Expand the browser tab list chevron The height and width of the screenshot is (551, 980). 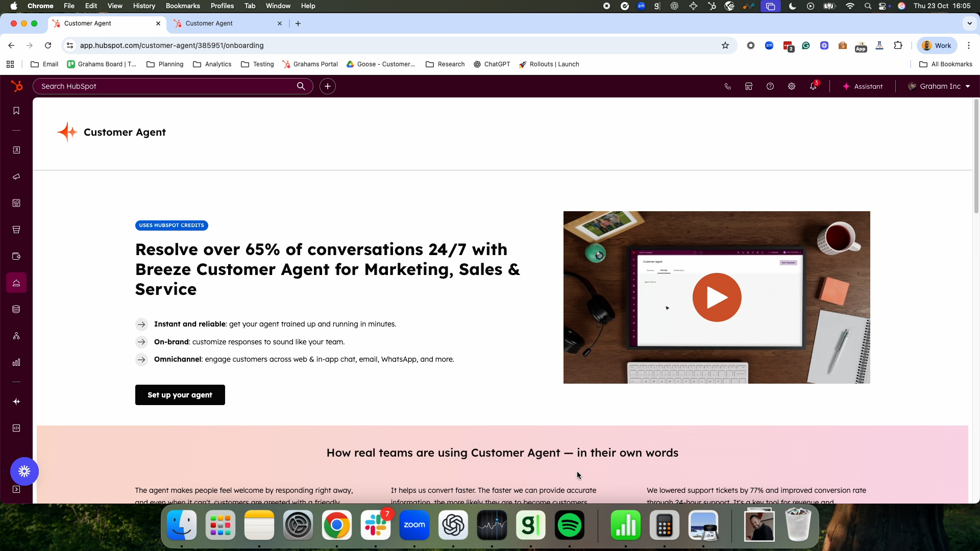click(x=969, y=23)
